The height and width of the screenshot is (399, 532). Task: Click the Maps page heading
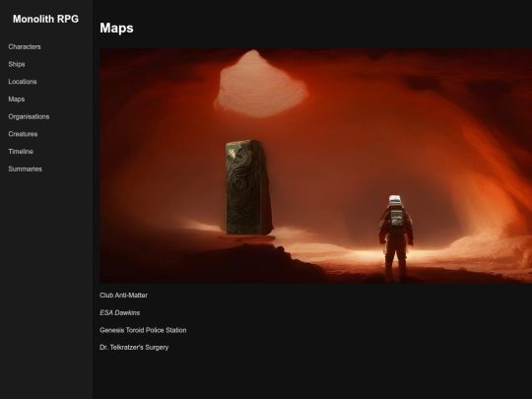pyautogui.click(x=116, y=29)
